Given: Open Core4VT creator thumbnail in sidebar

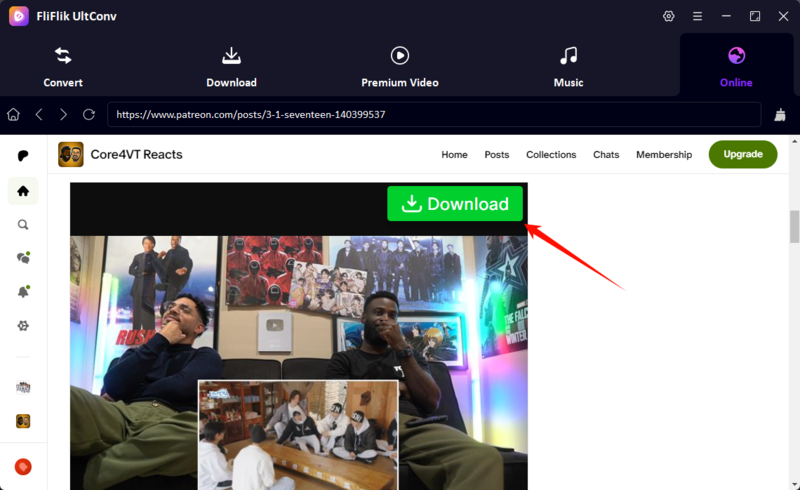Looking at the screenshot, I should tap(23, 421).
